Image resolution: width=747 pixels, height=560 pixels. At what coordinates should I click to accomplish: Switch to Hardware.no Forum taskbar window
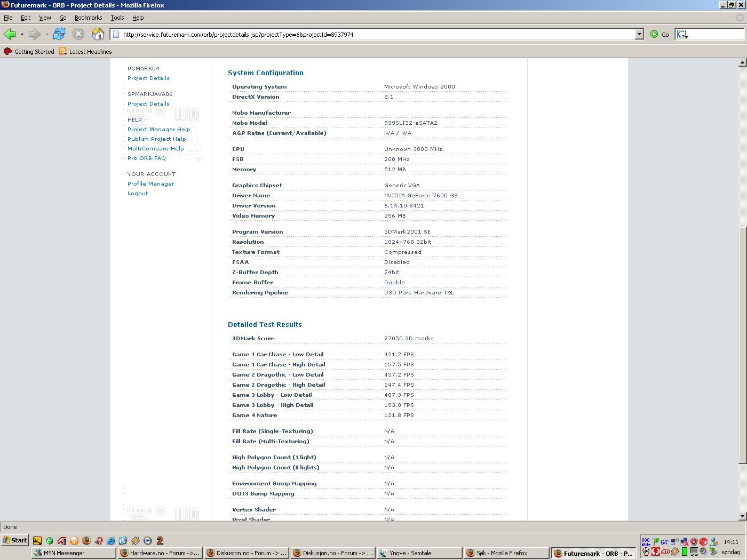160,553
